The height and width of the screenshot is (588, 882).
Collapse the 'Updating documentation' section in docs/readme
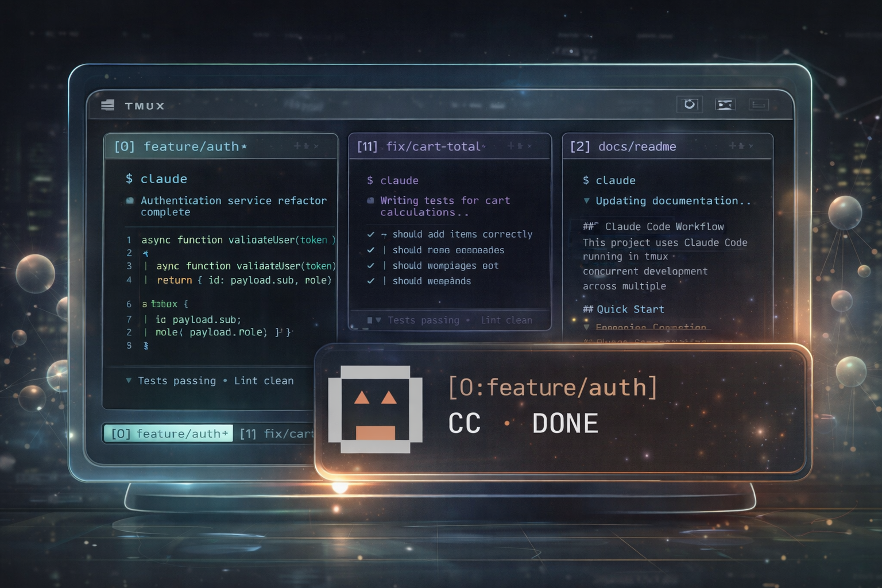pyautogui.click(x=586, y=200)
